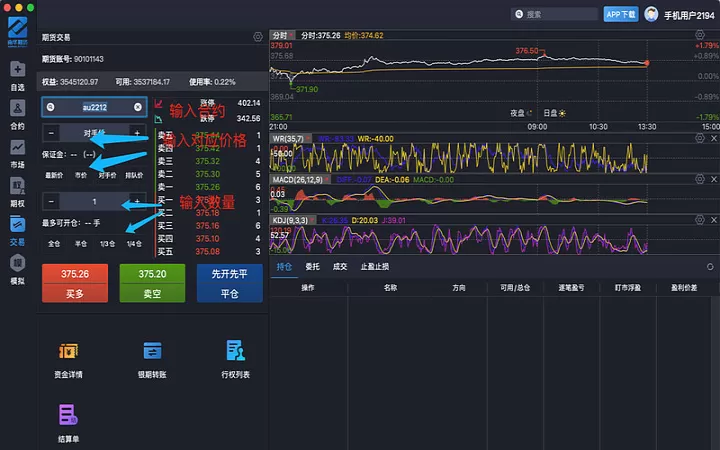
Task: Switch to the 持仓 positions tab
Action: point(284,267)
